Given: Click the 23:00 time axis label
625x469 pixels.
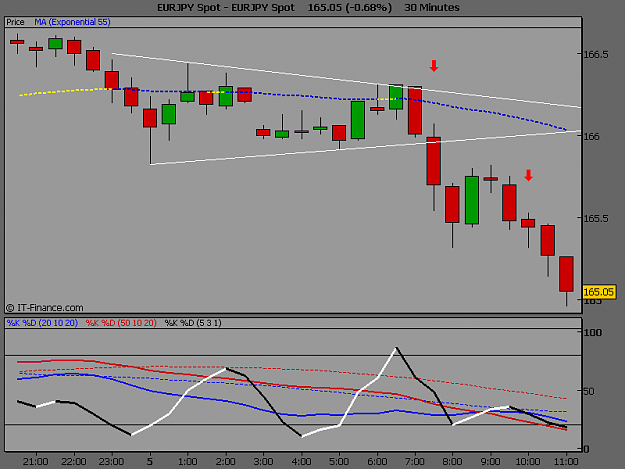Looking at the screenshot, I should click(x=112, y=461).
